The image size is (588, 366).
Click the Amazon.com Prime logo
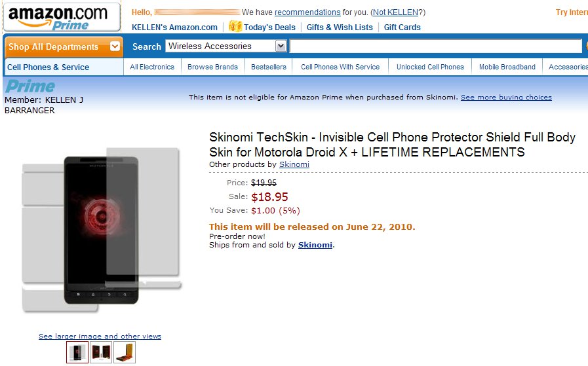[x=62, y=17]
